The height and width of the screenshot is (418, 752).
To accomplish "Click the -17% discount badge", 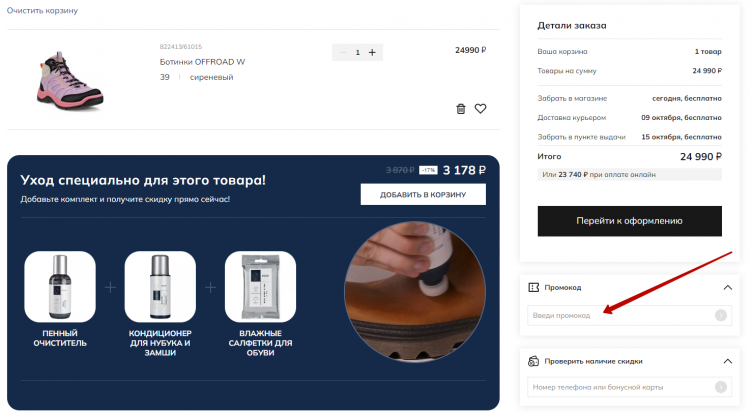I will (x=428, y=170).
